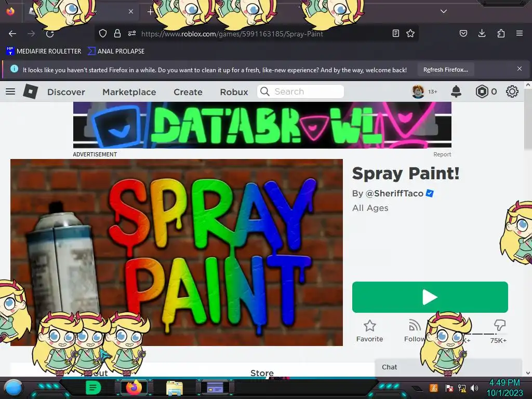This screenshot has width=532, height=399.
Task: Open the purple window taskbar app
Action: pyautogui.click(x=215, y=388)
